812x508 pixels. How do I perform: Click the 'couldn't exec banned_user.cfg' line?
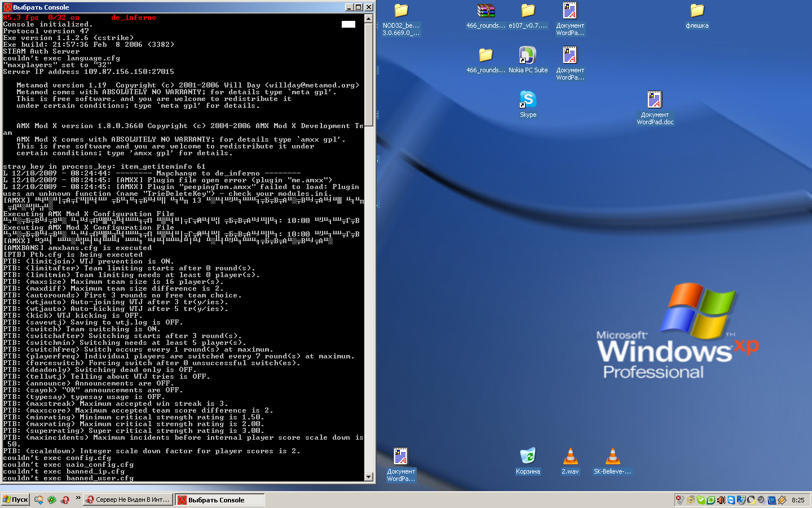click(x=68, y=478)
